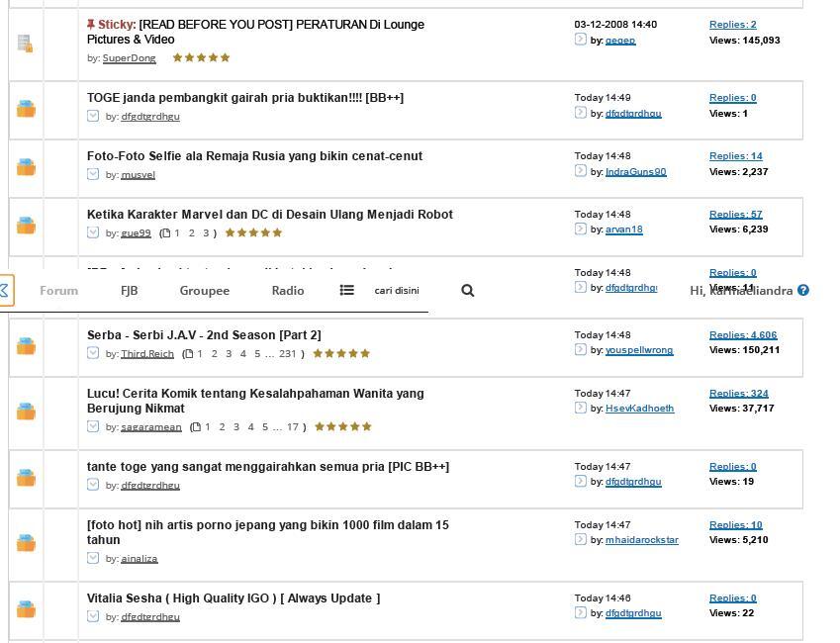This screenshot has width=840, height=643.
Task: Click the locked sticky thread icon
Action: 25,44
